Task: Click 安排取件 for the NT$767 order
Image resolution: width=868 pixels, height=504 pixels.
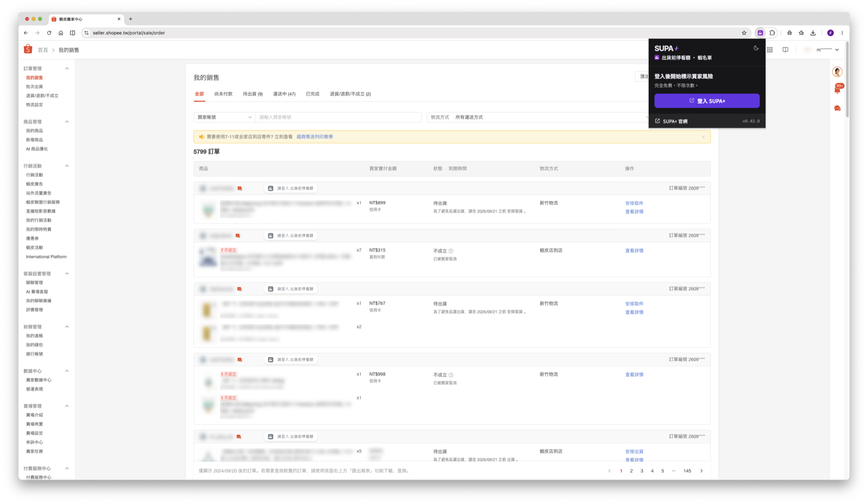Action: [634, 304]
